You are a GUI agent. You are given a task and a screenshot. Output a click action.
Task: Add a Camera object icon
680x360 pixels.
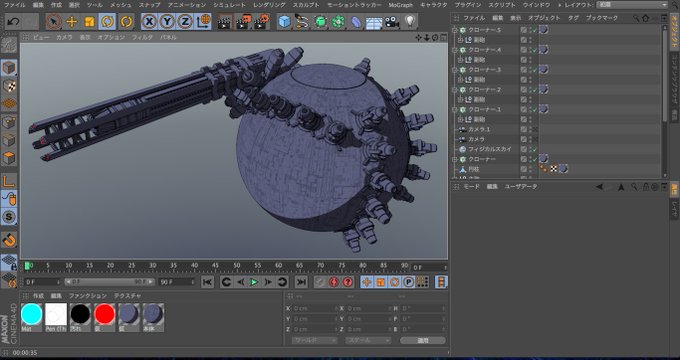pyautogui.click(x=392, y=21)
